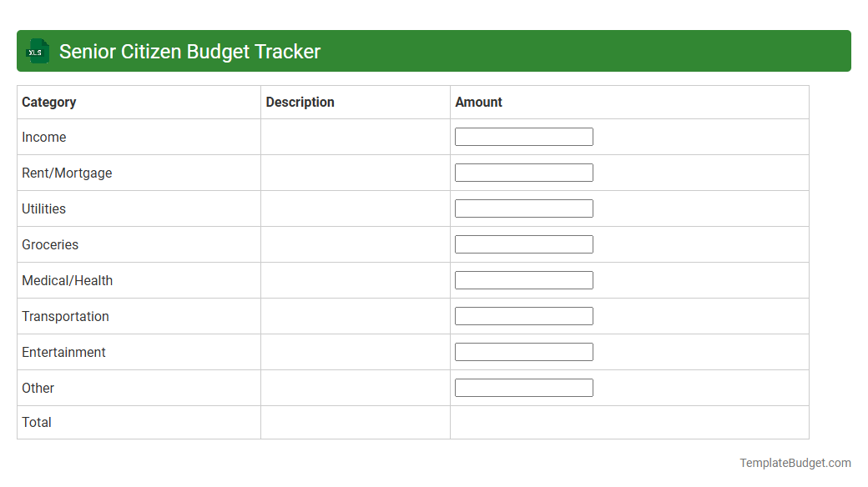Click the Amount column header
This screenshot has width=868, height=487.
tap(478, 102)
